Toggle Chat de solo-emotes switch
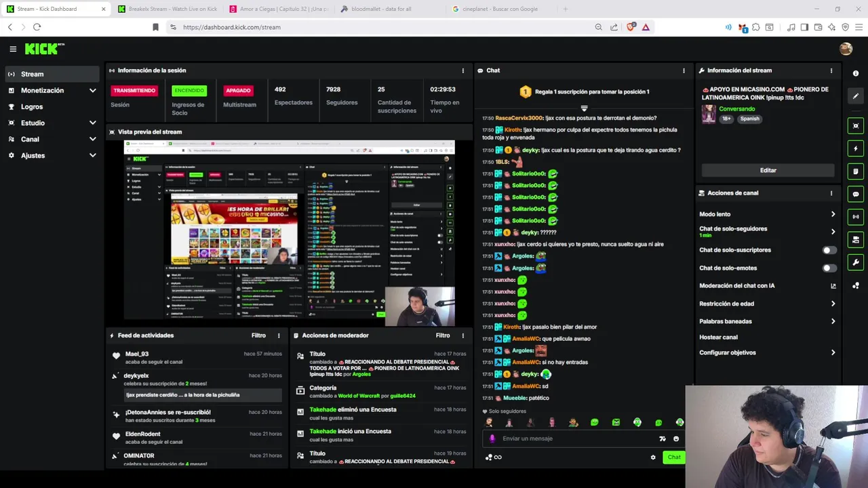 829,268
